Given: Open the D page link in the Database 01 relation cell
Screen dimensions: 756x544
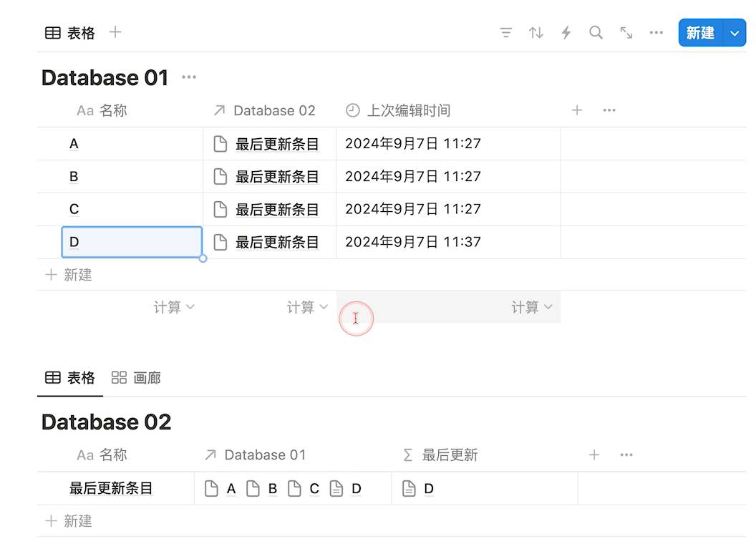Looking at the screenshot, I should 357,489.
